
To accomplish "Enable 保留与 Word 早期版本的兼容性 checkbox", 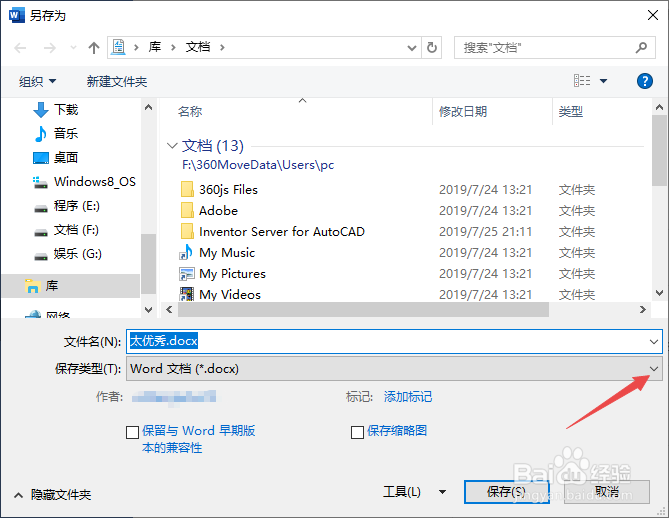I will click(x=132, y=432).
